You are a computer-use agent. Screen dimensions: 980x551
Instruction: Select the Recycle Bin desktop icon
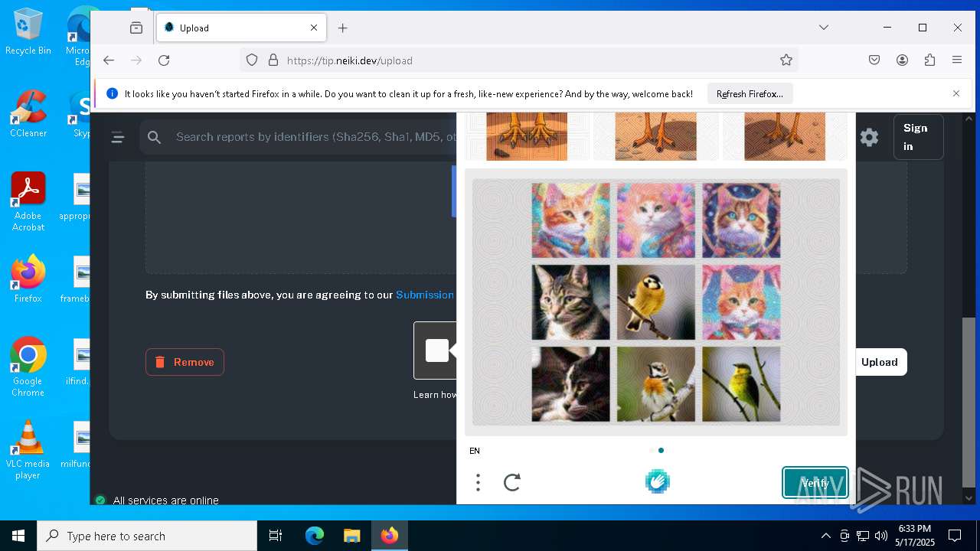(28, 31)
